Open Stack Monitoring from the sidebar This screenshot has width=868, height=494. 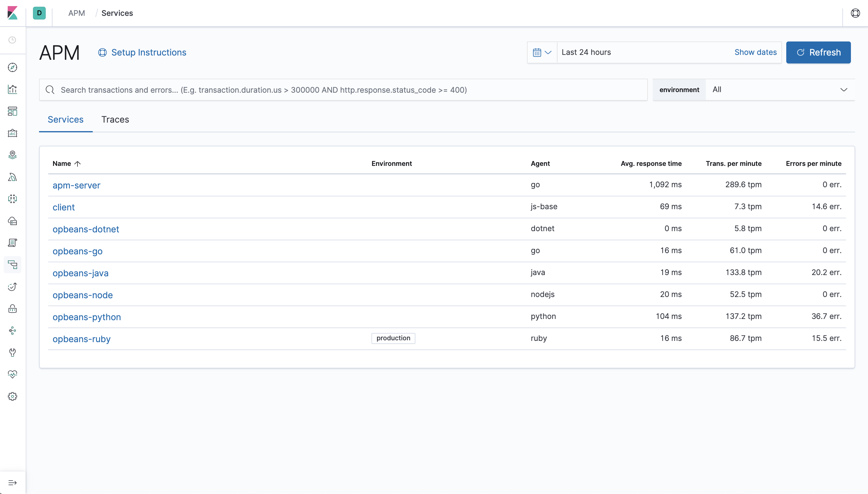[13, 374]
